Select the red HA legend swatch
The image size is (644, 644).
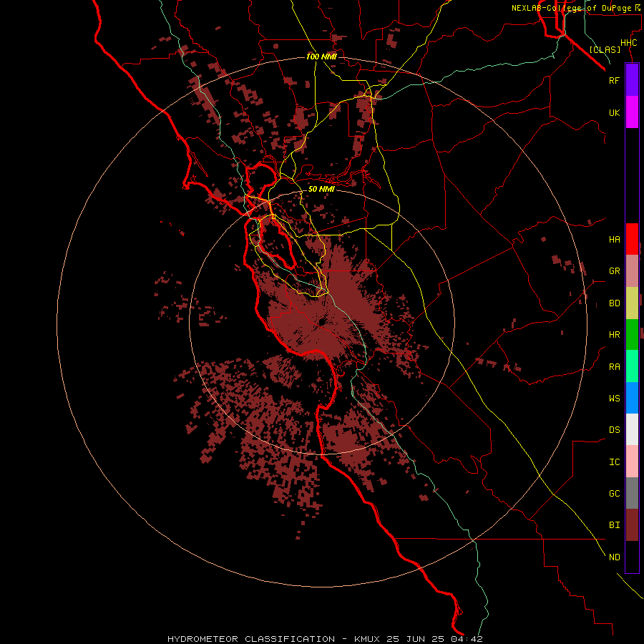632,239
